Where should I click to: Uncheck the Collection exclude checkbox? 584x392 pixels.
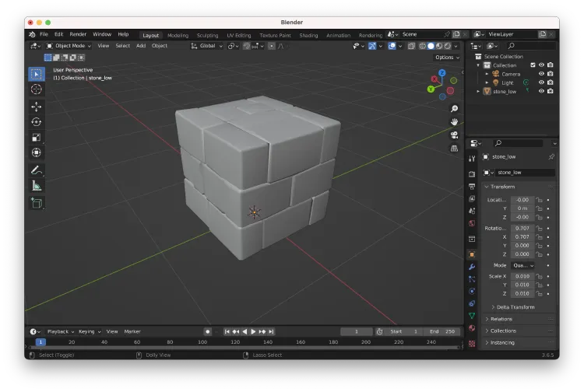point(533,65)
